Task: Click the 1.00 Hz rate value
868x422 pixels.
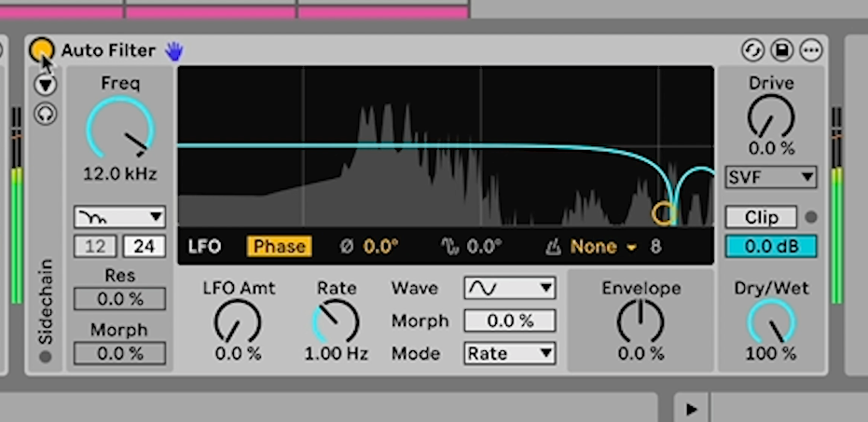Action: tap(336, 354)
